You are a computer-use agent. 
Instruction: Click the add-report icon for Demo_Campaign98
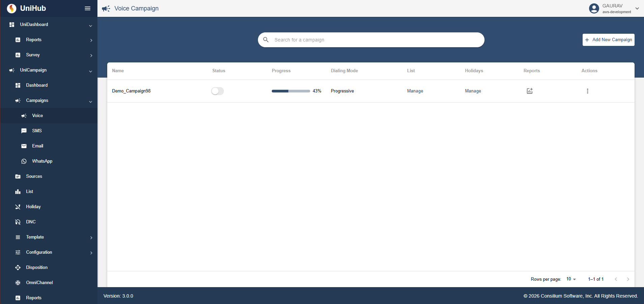click(529, 91)
